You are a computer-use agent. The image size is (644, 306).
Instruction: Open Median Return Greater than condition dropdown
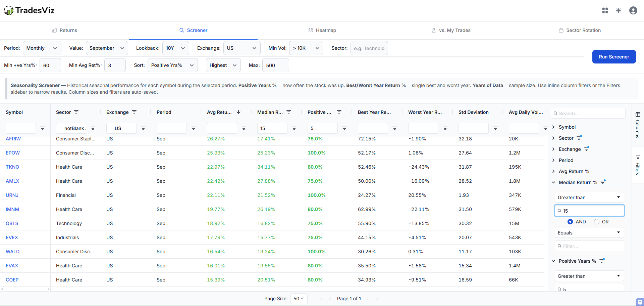point(589,198)
